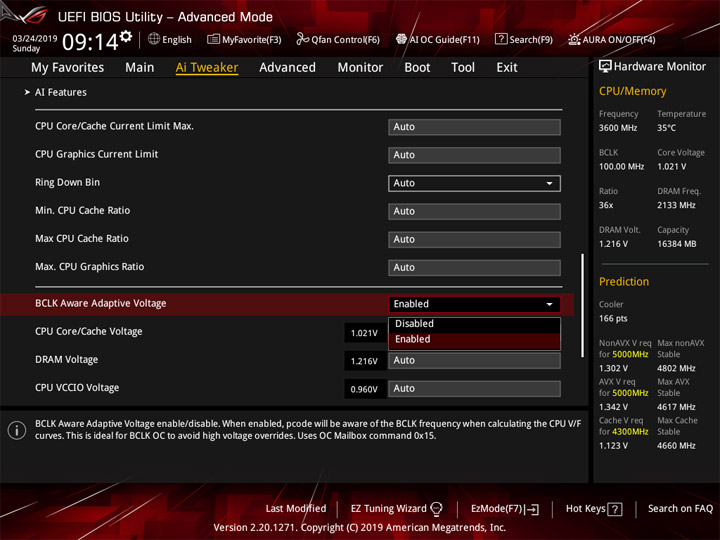Click the 35°C temperature value
Image resolution: width=720 pixels, height=540 pixels.
coord(666,128)
